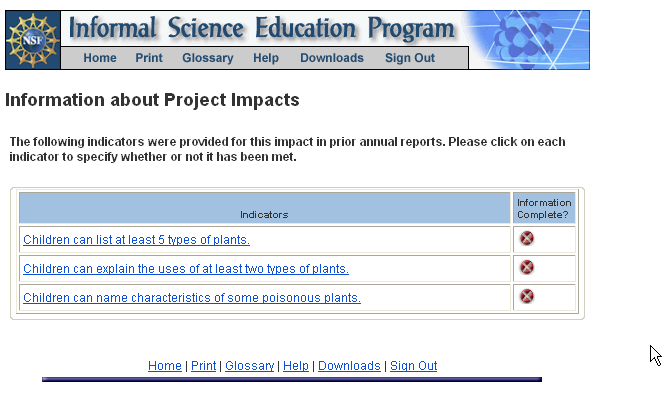Open Downloads in the top navigation bar

click(x=332, y=58)
